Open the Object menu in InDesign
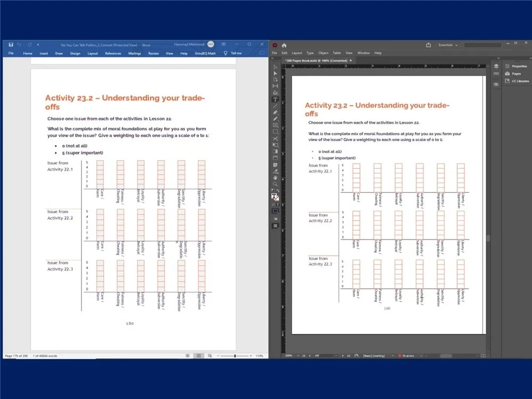532x399 pixels. 323,53
